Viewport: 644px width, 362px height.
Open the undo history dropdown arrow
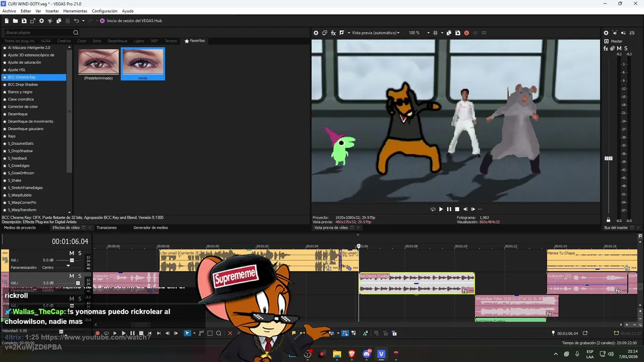(x=83, y=21)
